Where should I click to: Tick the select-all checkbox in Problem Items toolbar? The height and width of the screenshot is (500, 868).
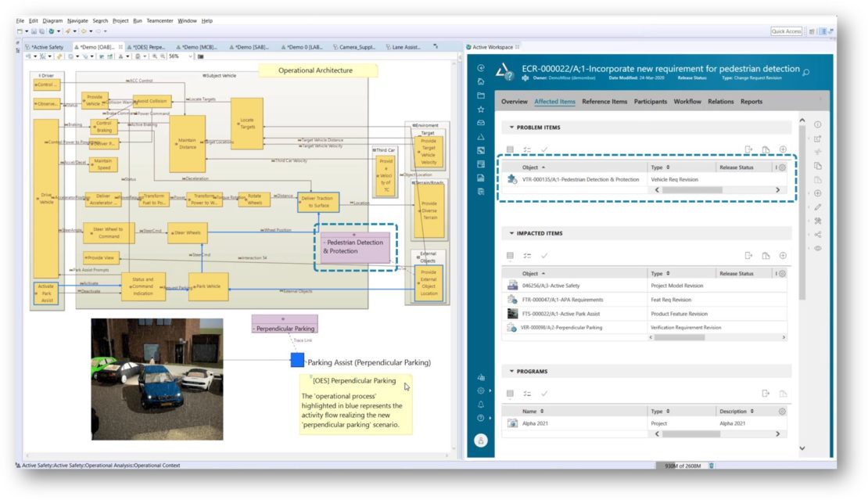[x=509, y=148]
